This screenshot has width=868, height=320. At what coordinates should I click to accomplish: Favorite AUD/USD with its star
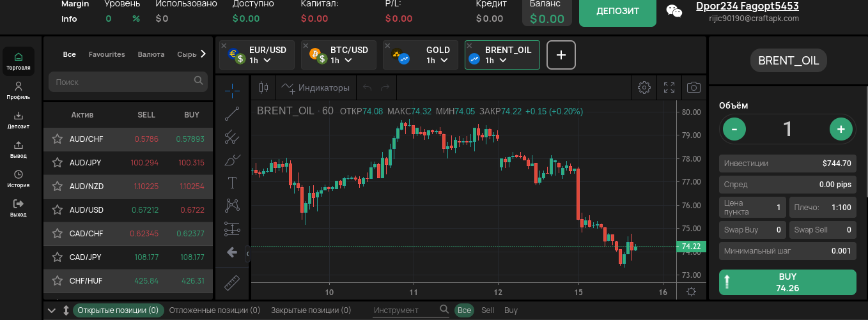pyautogui.click(x=57, y=210)
